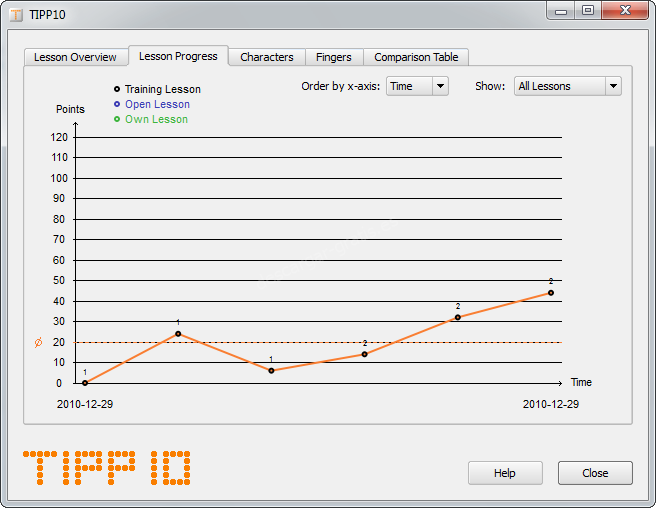Image resolution: width=656 pixels, height=508 pixels.
Task: Click the orange TIPP10 logo
Action: [x=107, y=468]
